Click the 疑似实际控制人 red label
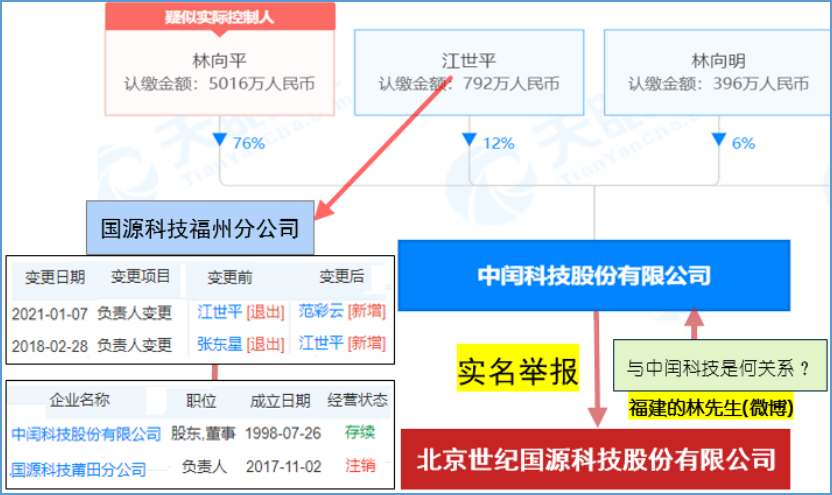Image resolution: width=832 pixels, height=495 pixels. click(220, 17)
